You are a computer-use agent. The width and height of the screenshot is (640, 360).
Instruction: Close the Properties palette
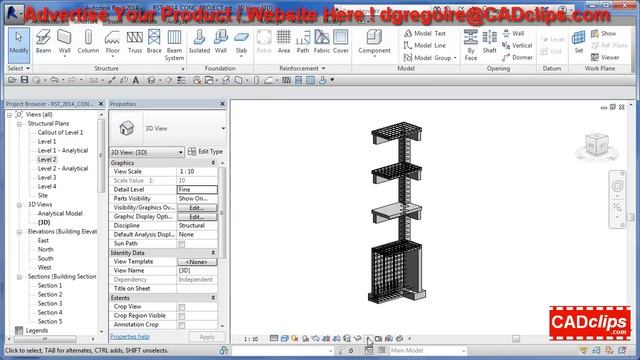[x=222, y=104]
